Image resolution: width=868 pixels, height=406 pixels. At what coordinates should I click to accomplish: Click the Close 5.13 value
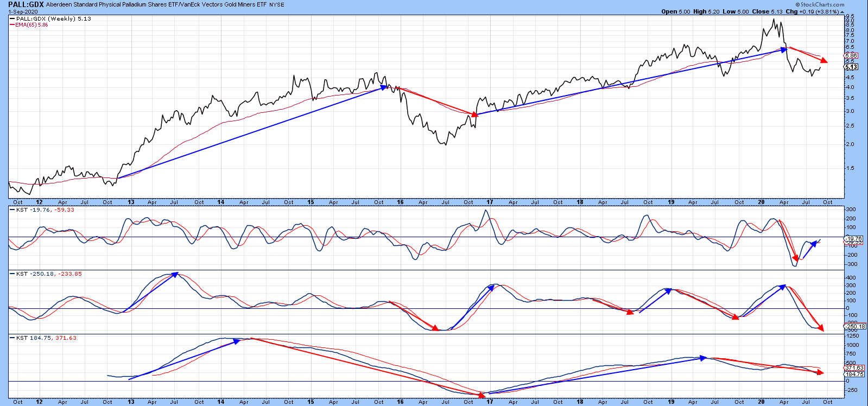click(x=768, y=11)
